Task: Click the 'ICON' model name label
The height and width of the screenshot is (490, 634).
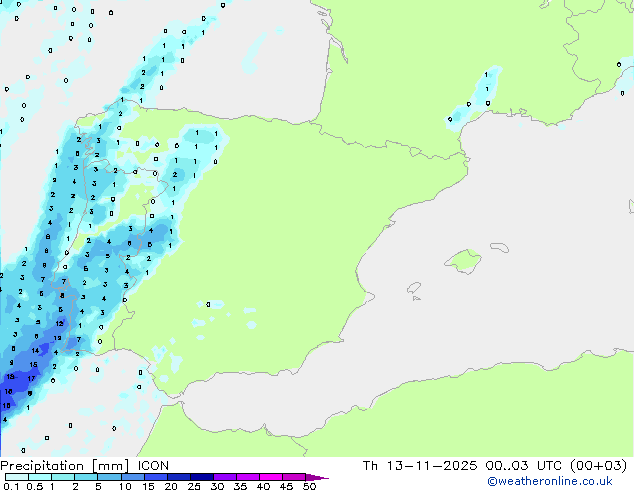Action: (x=153, y=466)
